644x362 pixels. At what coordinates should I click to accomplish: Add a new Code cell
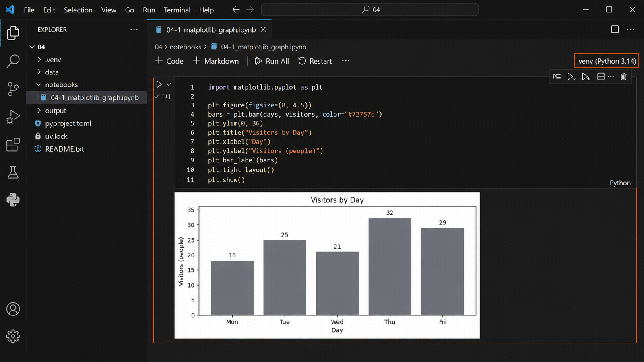click(169, 61)
